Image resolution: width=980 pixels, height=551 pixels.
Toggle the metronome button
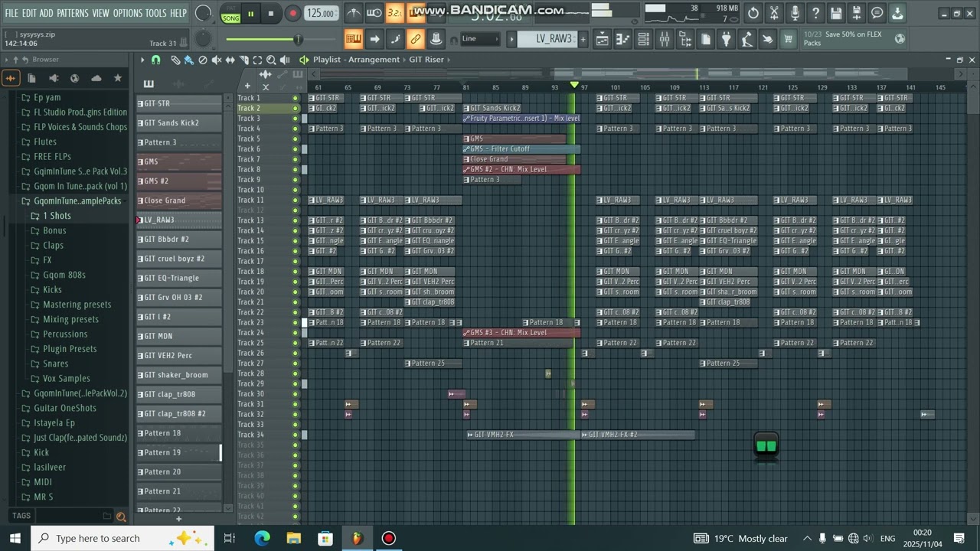[x=354, y=13]
